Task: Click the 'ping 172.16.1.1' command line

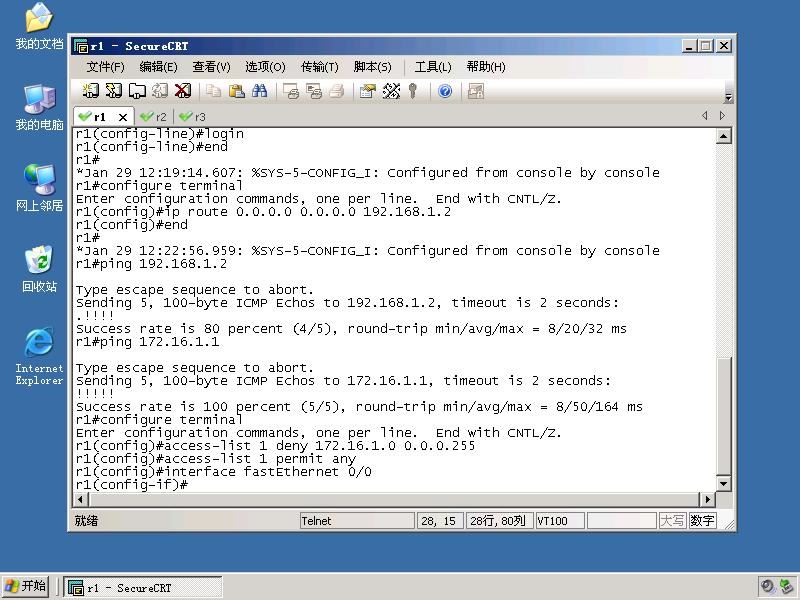Action: tap(147, 342)
